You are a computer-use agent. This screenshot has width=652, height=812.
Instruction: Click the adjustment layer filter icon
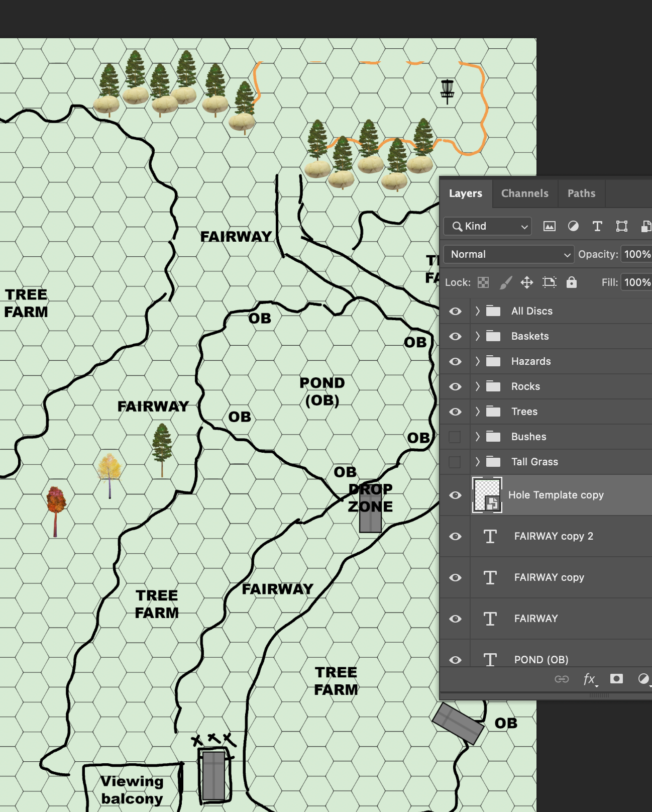pyautogui.click(x=573, y=227)
